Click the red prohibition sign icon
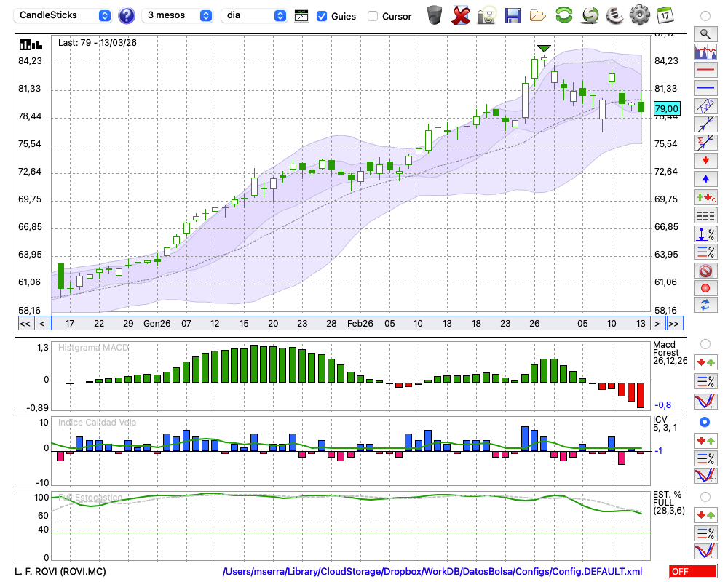The image size is (728, 582). (x=705, y=271)
